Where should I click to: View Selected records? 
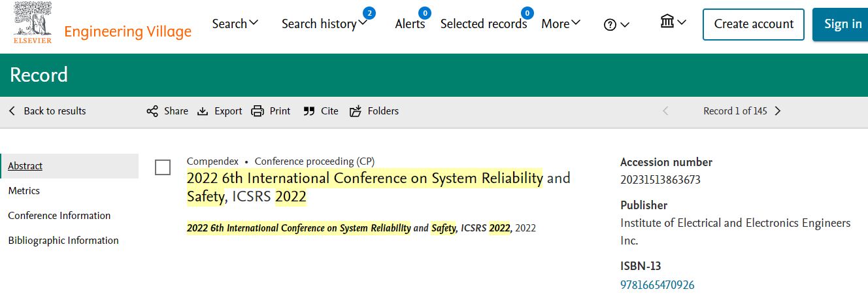(484, 24)
